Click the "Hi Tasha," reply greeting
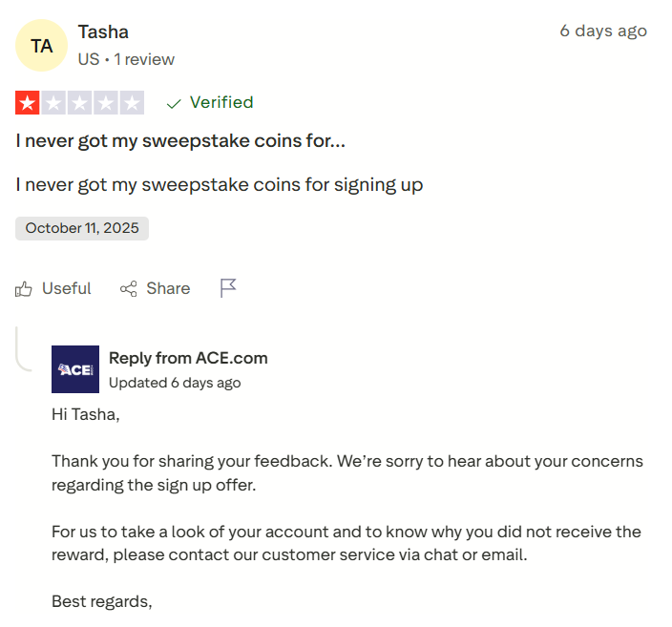 [86, 415]
